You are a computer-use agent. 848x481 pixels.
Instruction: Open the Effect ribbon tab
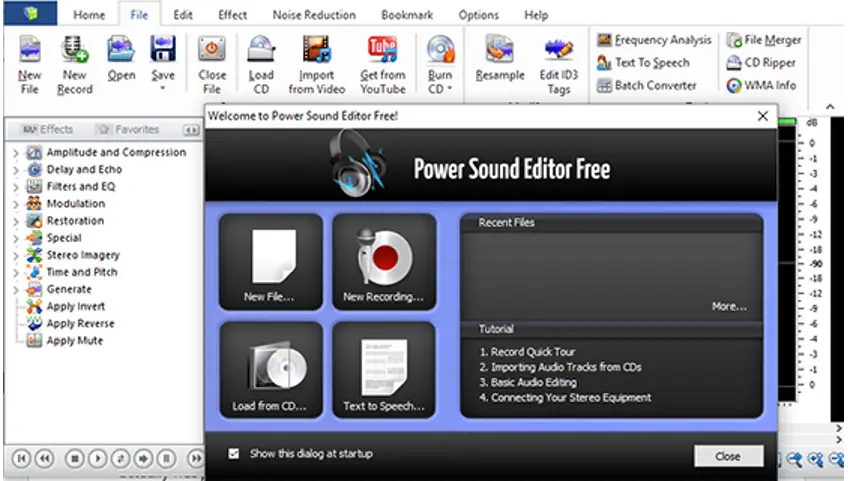[233, 15]
